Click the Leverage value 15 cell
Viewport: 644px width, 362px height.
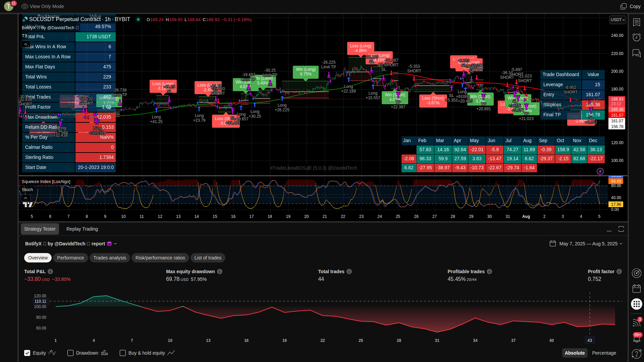coord(593,84)
